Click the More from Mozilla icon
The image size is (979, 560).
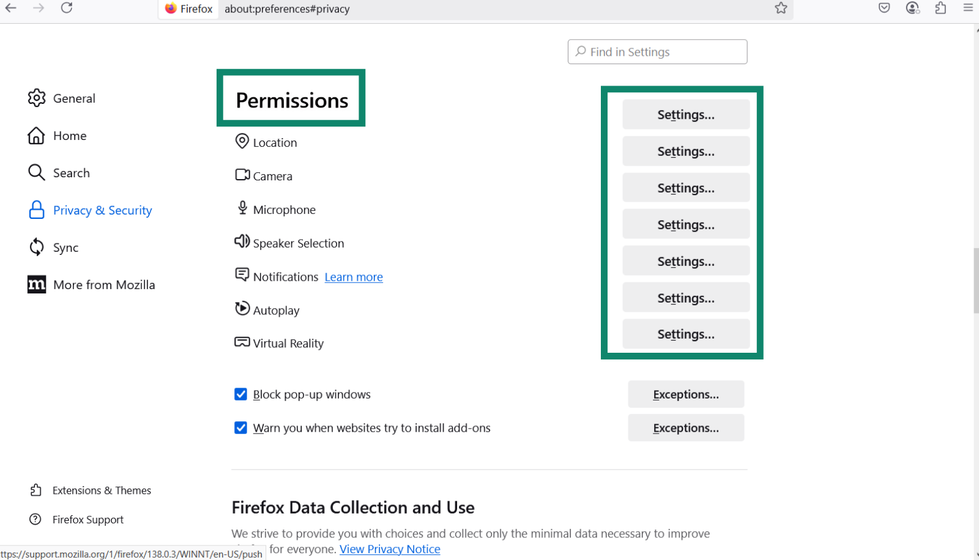(36, 284)
